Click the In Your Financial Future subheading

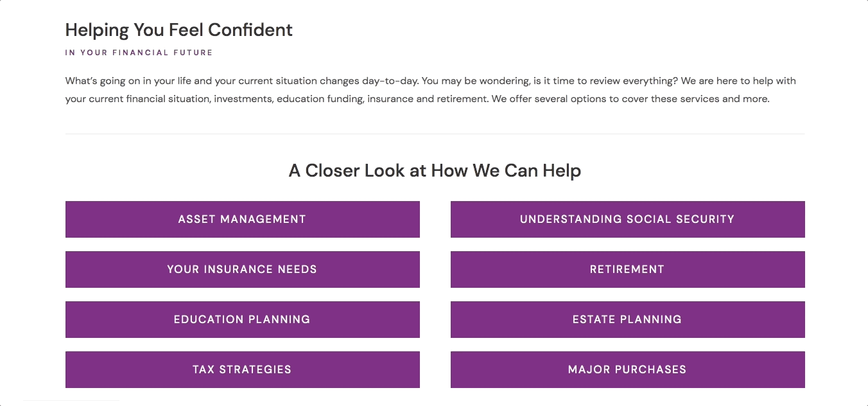(x=139, y=53)
